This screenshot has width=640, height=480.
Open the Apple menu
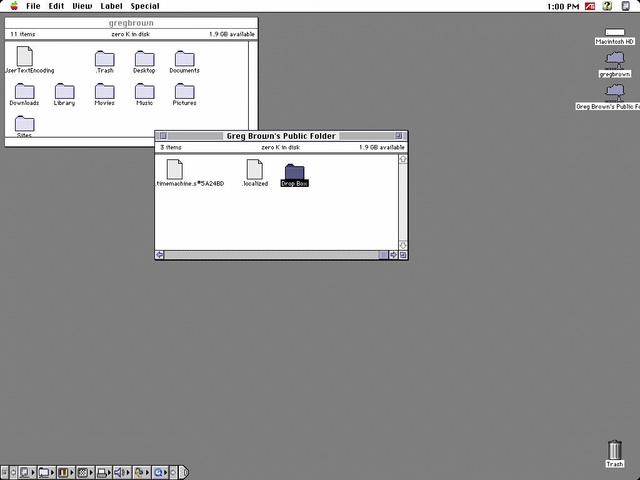pyautogui.click(x=14, y=6)
